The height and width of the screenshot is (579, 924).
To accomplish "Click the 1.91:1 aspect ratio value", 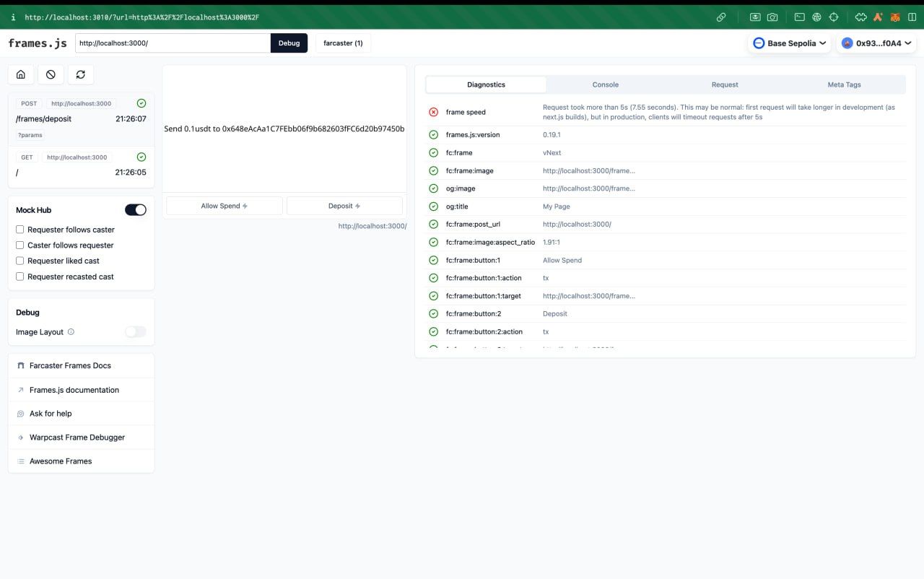I will [551, 243].
